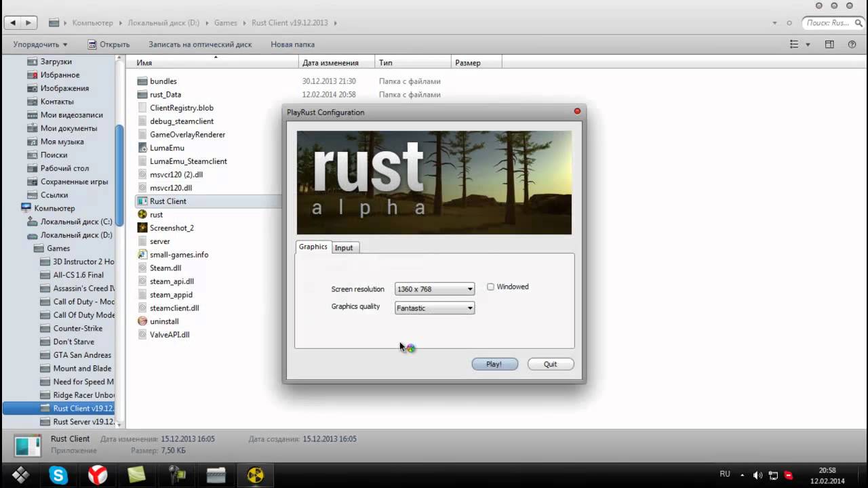Image resolution: width=868 pixels, height=488 pixels.
Task: Select the Rust Client application icon
Action: pos(142,201)
